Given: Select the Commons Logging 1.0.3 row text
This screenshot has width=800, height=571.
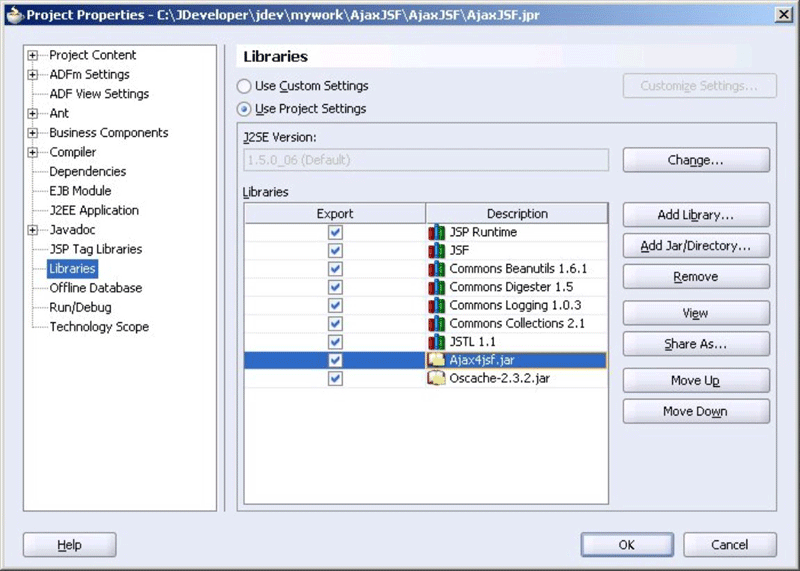Looking at the screenshot, I should pos(515,306).
